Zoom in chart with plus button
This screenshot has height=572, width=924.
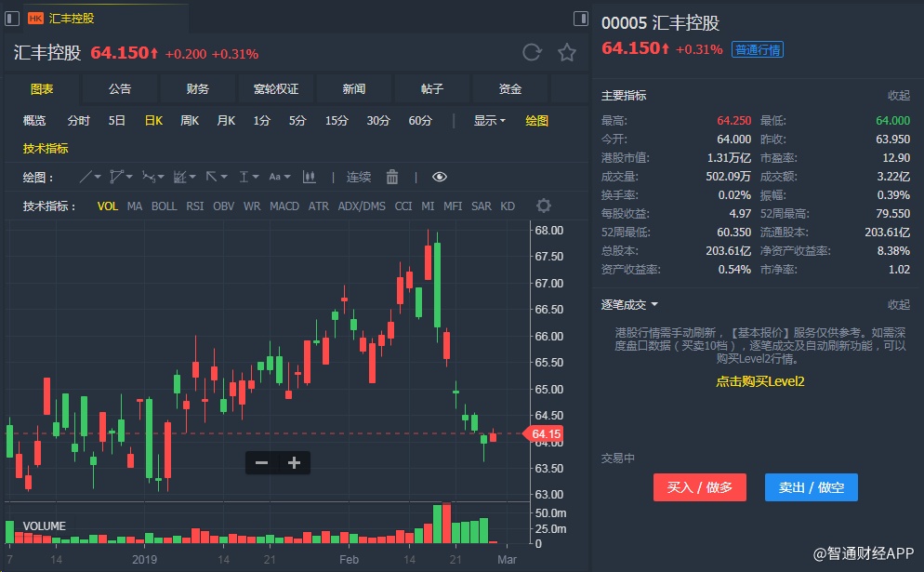point(294,463)
